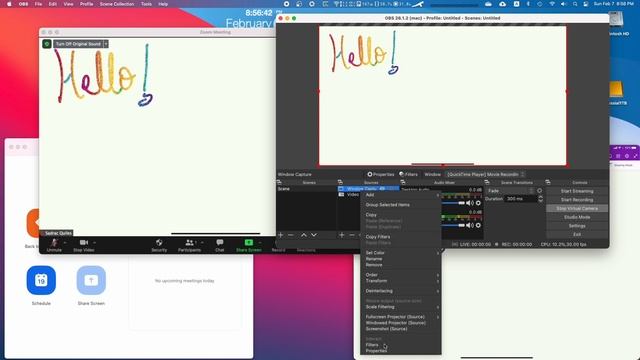640x360 pixels.
Task: Move scene down with down arrow
Action: tap(314, 235)
